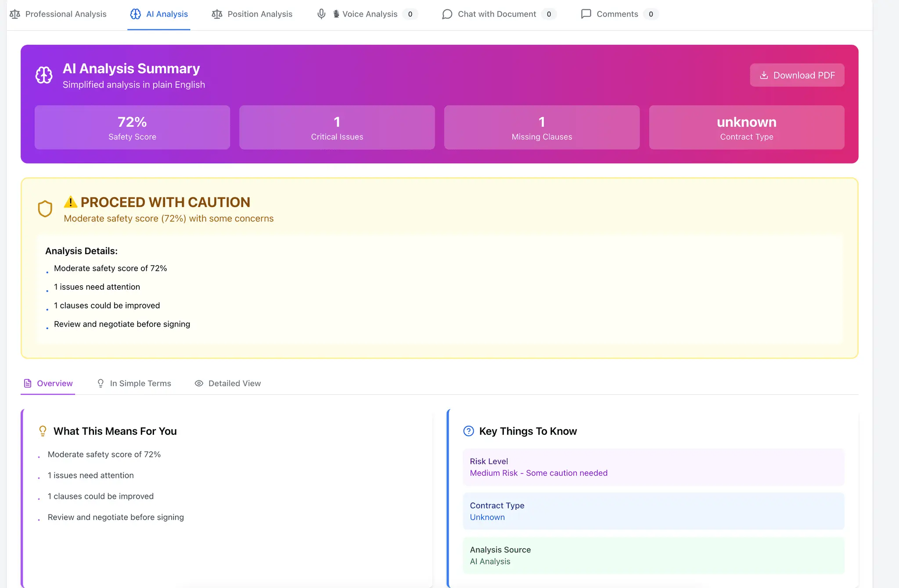The height and width of the screenshot is (588, 899).
Task: Click the scales icon beside Professional Analysis
Action: click(15, 14)
